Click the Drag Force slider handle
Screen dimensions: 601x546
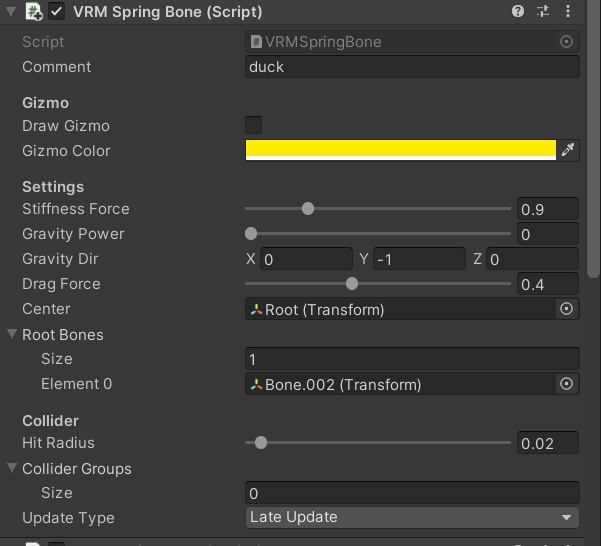coord(351,284)
